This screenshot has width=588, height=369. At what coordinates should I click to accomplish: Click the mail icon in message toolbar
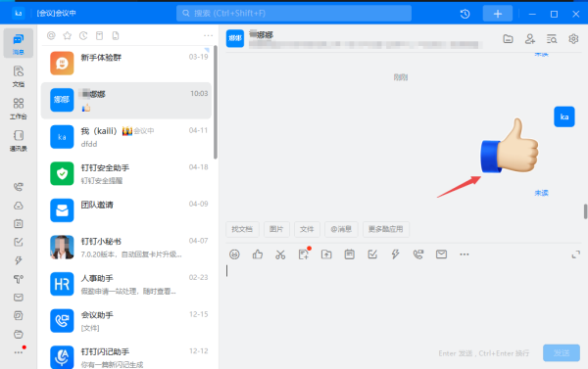tap(441, 254)
